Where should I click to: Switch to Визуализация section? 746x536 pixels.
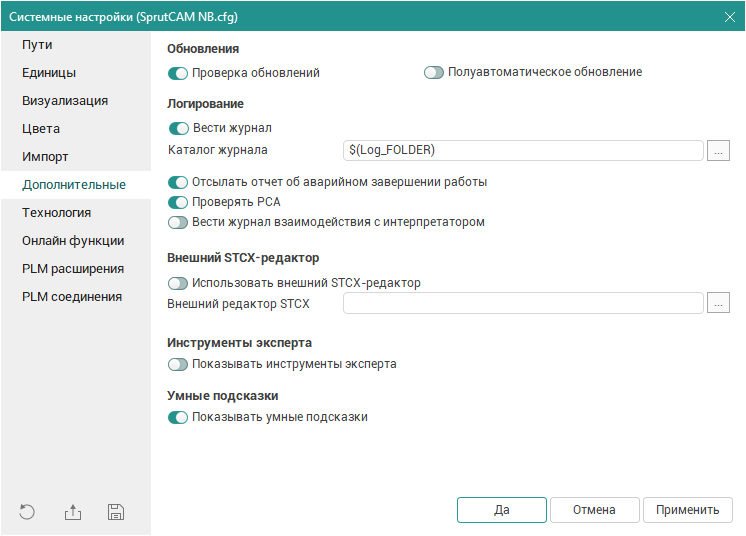(76, 101)
